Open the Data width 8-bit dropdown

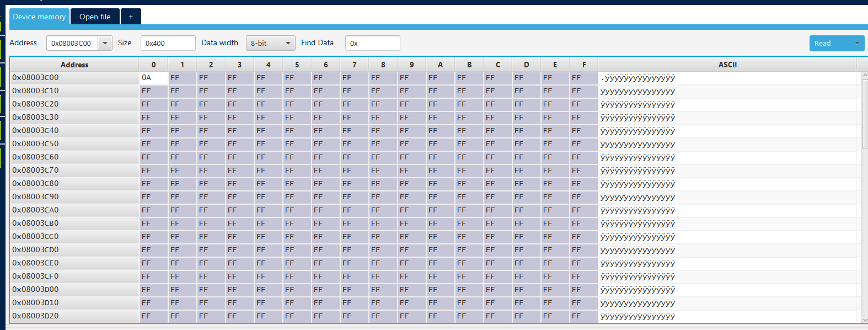(x=270, y=43)
